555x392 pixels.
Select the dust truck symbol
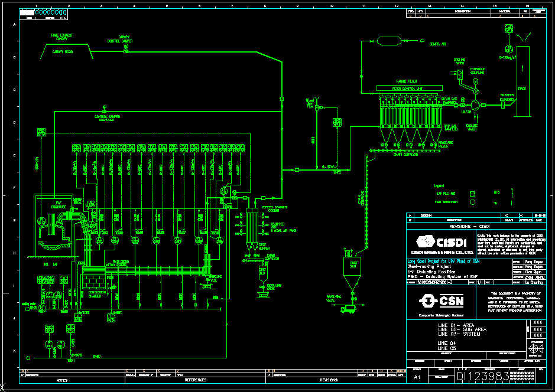coord(348,309)
